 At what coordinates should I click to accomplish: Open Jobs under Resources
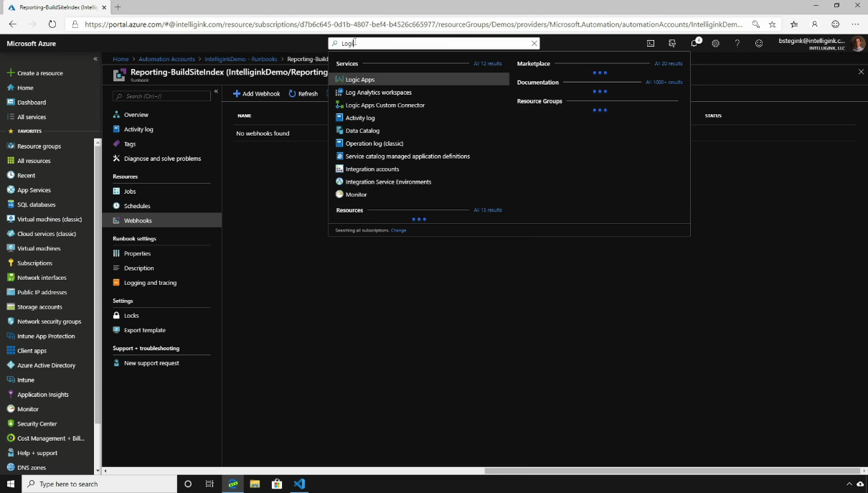(x=130, y=192)
